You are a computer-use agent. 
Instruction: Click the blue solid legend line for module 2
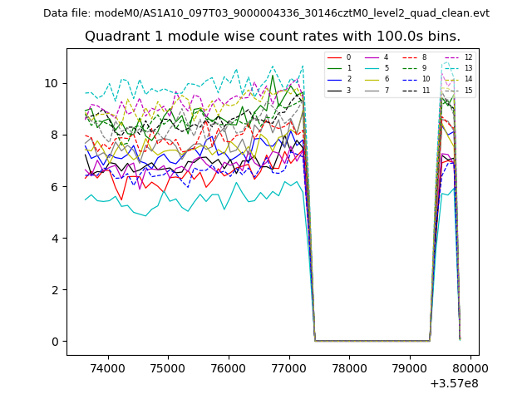pyautogui.click(x=335, y=79)
